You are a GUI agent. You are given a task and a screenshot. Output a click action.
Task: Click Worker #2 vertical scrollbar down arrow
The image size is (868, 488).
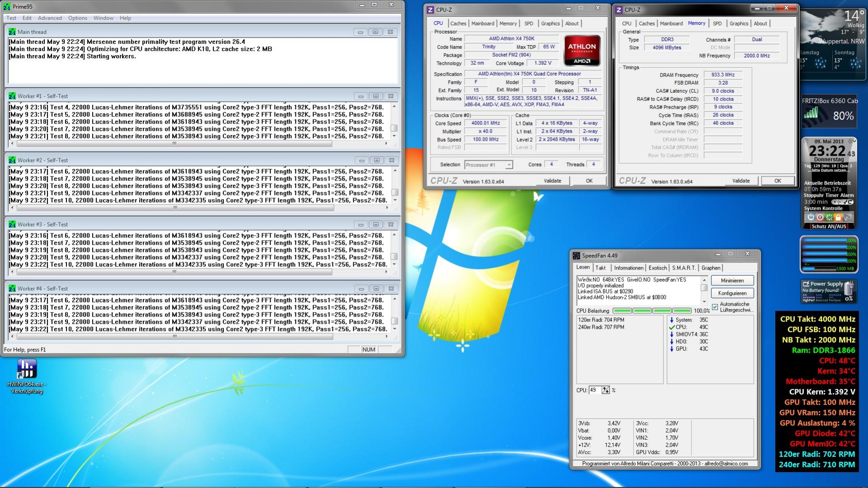(395, 200)
